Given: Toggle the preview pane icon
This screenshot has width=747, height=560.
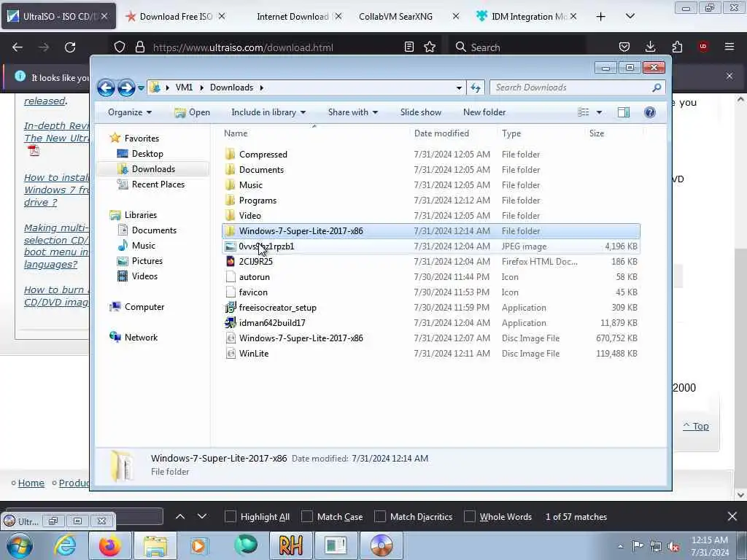Looking at the screenshot, I should pos(623,112).
